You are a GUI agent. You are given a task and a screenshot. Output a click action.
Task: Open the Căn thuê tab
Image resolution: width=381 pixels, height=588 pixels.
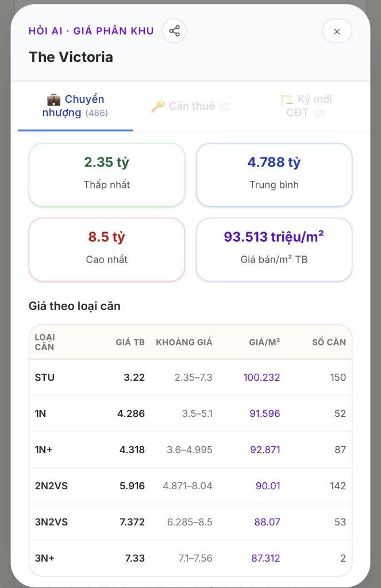tap(190, 106)
